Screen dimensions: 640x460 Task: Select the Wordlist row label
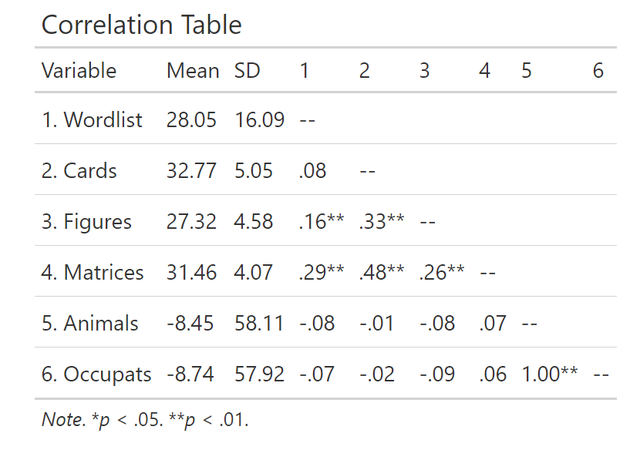[x=92, y=121]
